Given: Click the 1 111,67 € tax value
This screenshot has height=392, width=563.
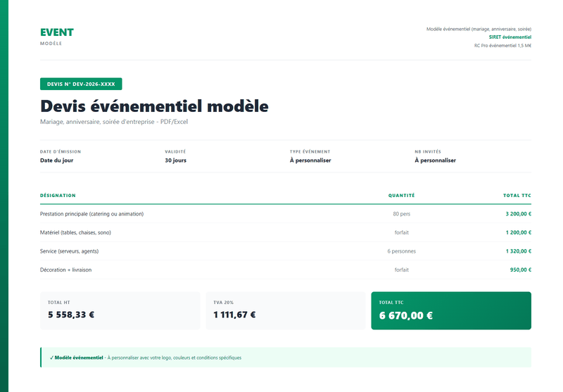Looking at the screenshot, I should (234, 315).
